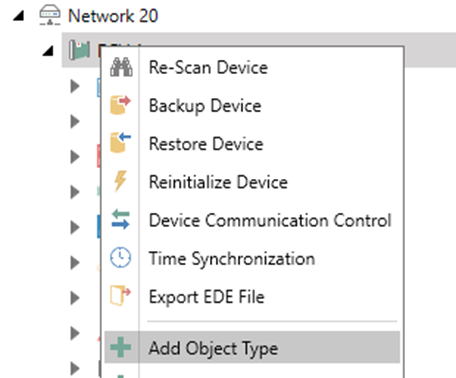Click the Network 20 router icon

[x=50, y=15]
